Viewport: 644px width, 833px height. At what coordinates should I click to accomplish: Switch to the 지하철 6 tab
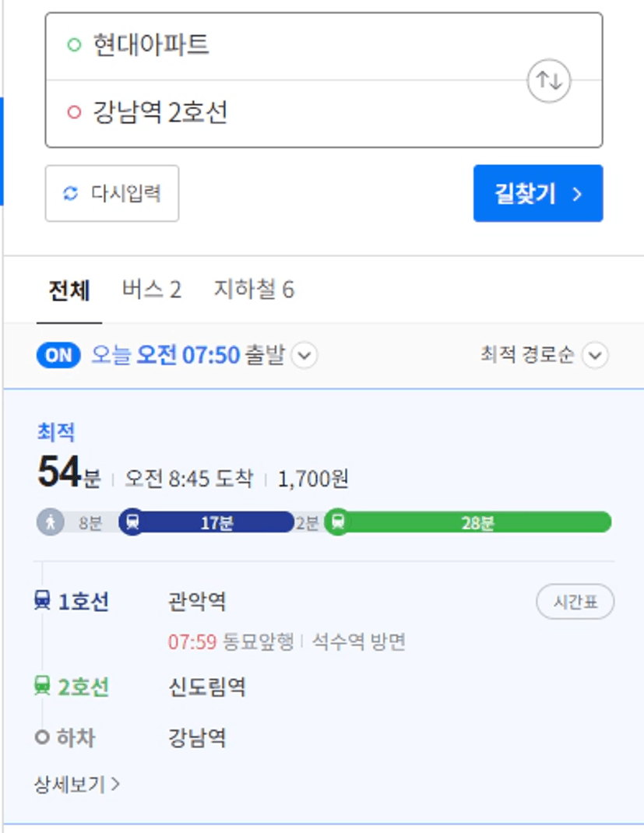(x=254, y=290)
